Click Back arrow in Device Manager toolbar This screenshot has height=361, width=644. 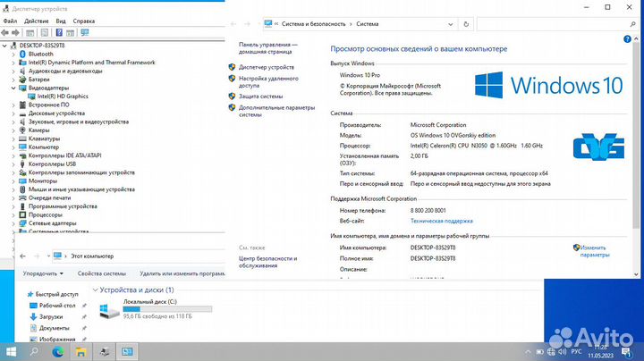tap(5, 32)
